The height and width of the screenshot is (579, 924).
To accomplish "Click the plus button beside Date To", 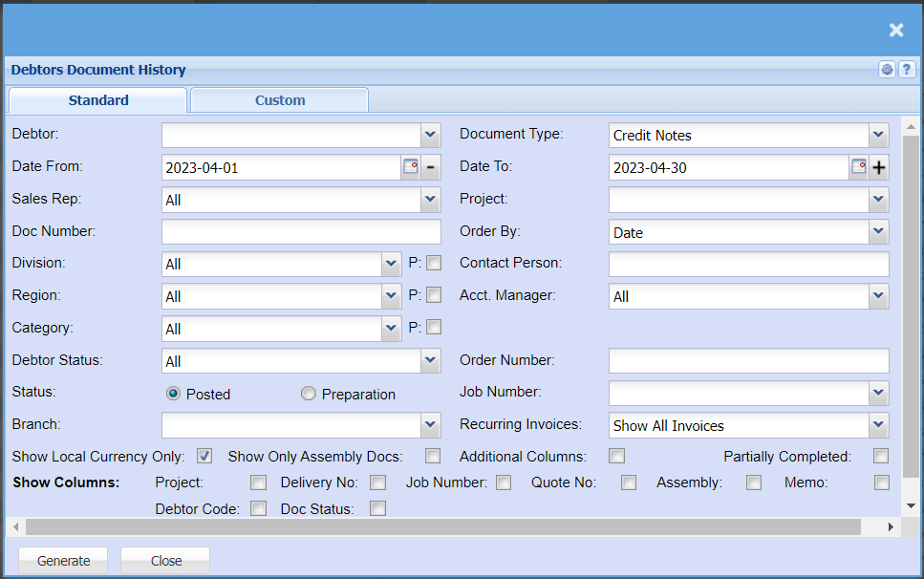I will coord(879,167).
